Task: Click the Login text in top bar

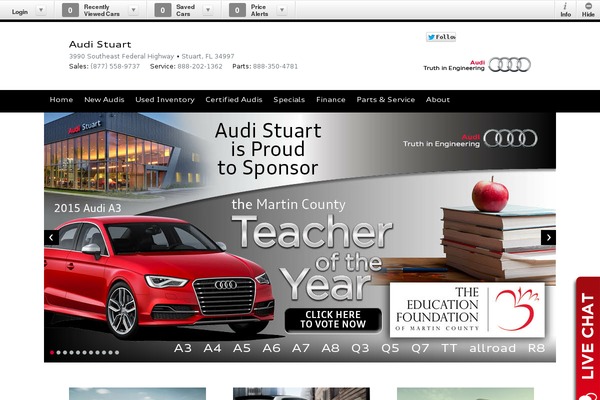Action: (20, 12)
